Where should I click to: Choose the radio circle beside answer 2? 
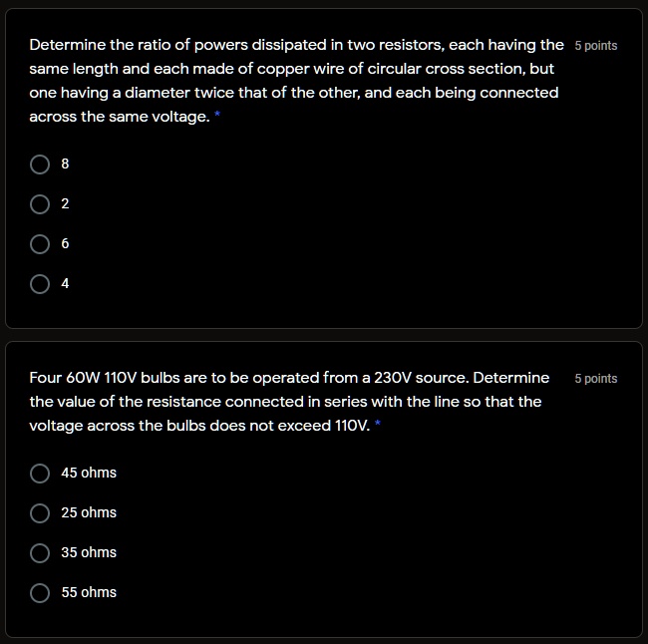click(x=40, y=203)
